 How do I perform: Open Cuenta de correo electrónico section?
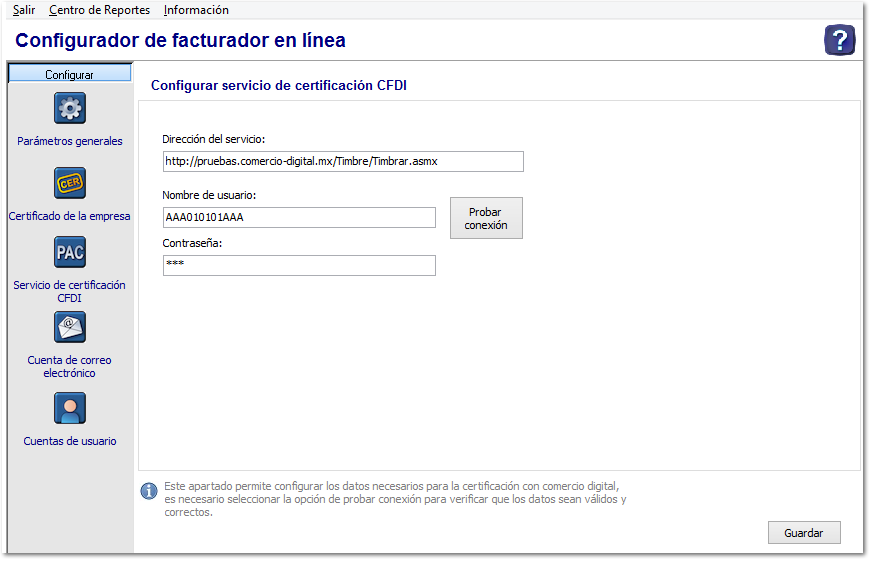(x=69, y=367)
